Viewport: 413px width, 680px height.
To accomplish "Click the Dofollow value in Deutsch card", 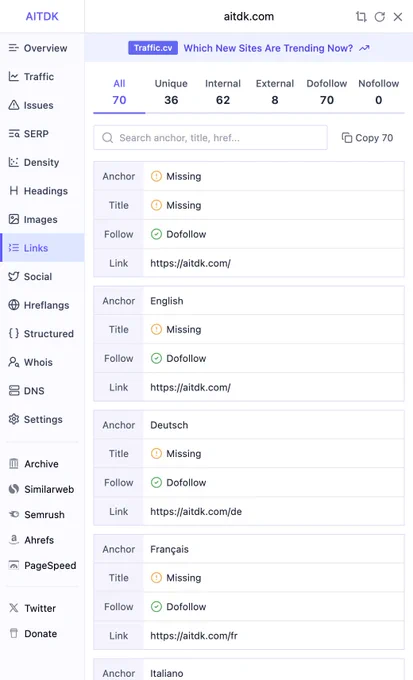I will 186,483.
